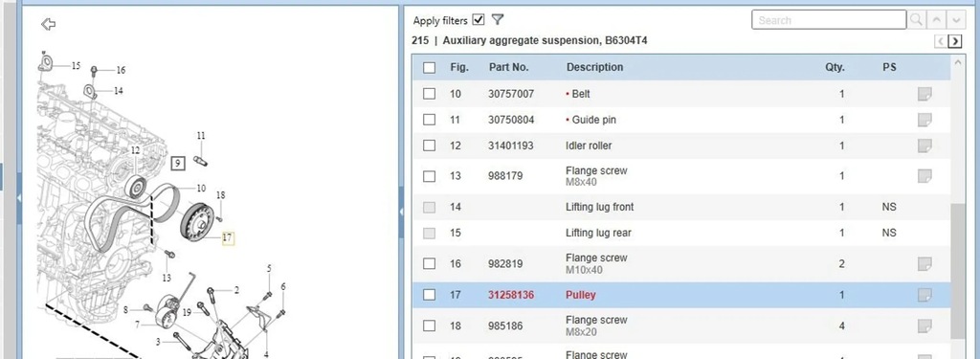The height and width of the screenshot is (359, 980).
Task: Go to previous search result arrow
Action: [936, 20]
